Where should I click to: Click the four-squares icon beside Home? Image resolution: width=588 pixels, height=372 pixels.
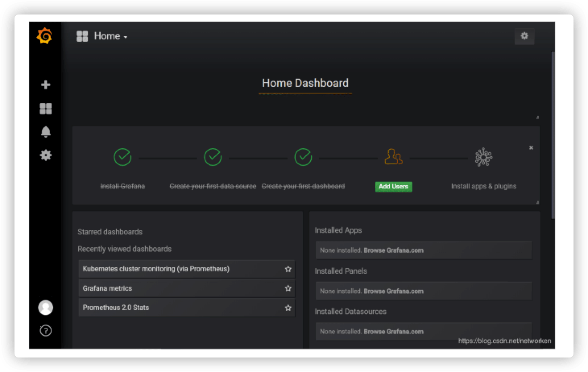click(82, 36)
